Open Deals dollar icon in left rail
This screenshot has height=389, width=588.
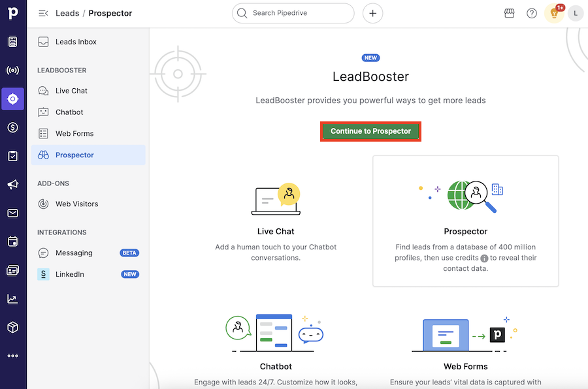click(13, 127)
